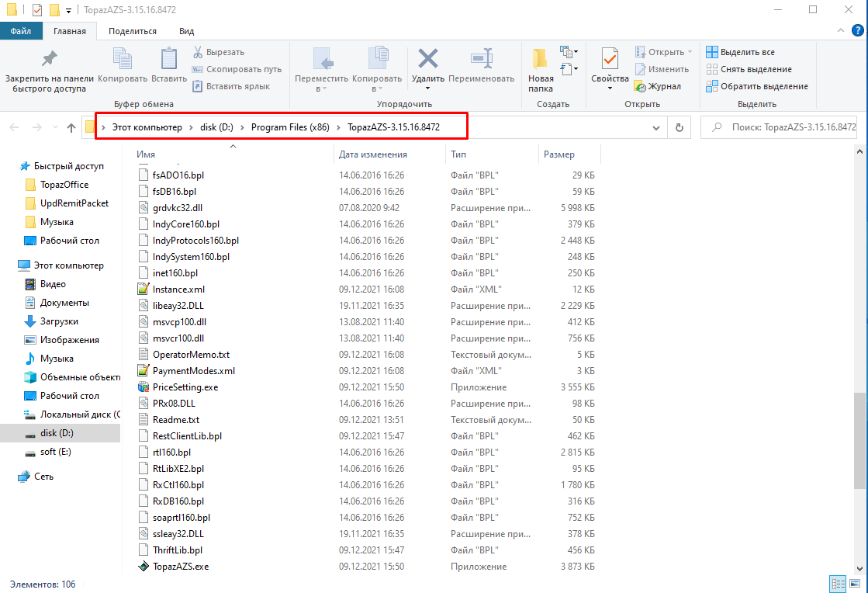Click Program Files (x86) breadcrumb
This screenshot has width=868, height=593.
pyautogui.click(x=290, y=127)
